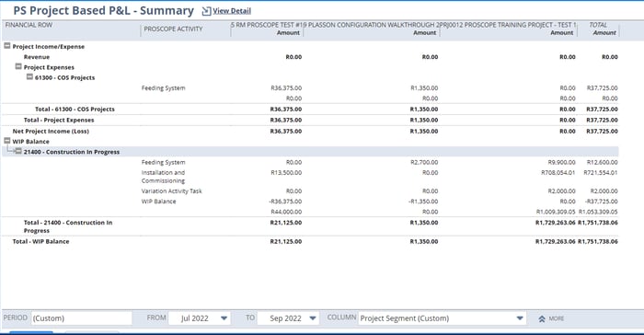Collapse 21400 - Construction In Progress row

[x=18, y=151]
